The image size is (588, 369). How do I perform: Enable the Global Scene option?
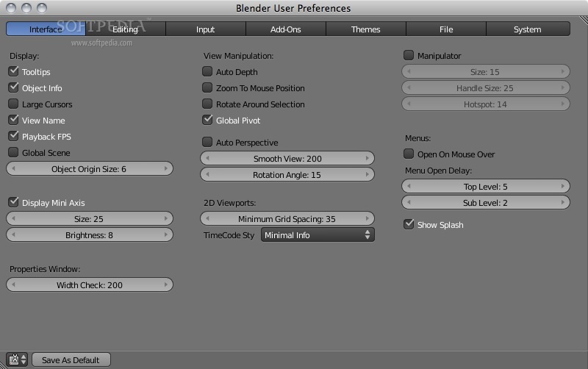click(x=13, y=152)
